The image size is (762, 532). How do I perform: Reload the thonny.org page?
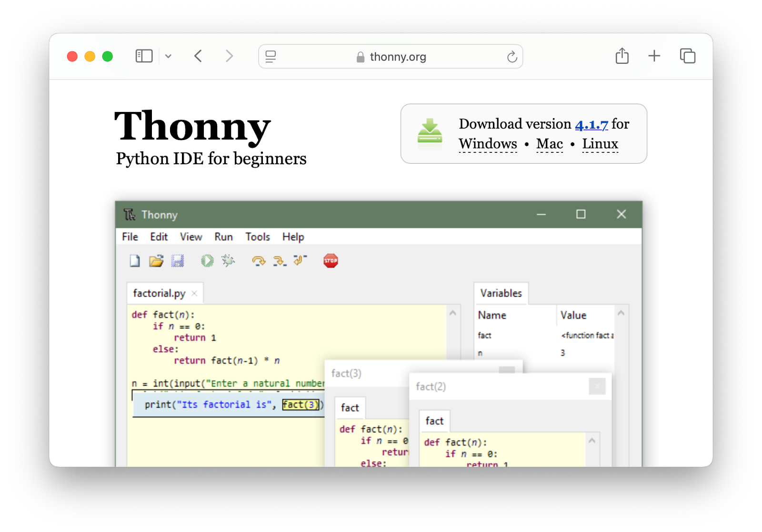click(512, 57)
